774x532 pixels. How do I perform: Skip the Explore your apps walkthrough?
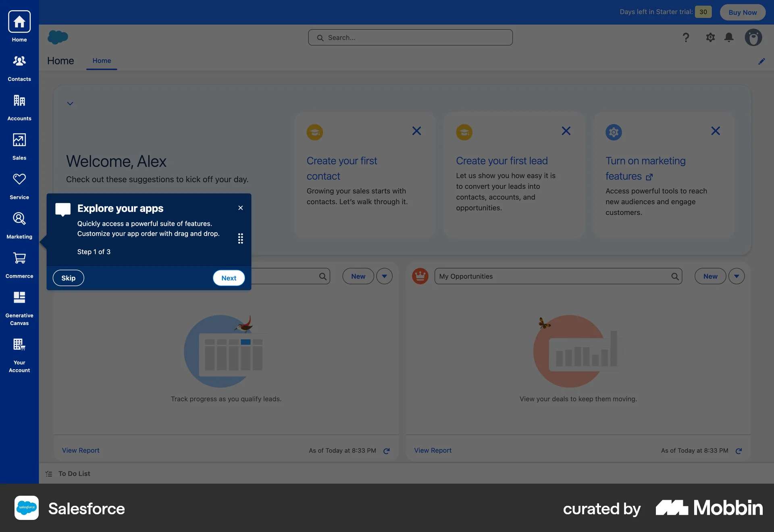(x=68, y=278)
